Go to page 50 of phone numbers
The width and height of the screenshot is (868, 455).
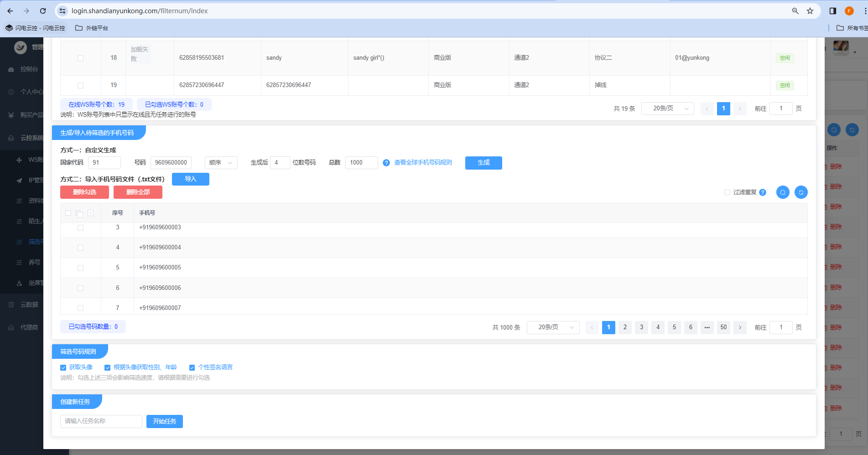click(723, 327)
